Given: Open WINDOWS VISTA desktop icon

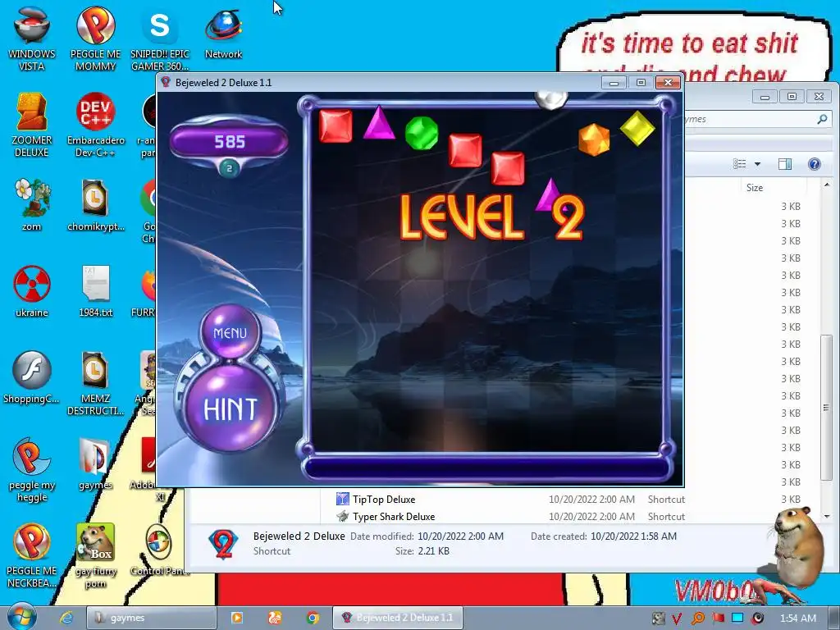Looking at the screenshot, I should coord(32,39).
